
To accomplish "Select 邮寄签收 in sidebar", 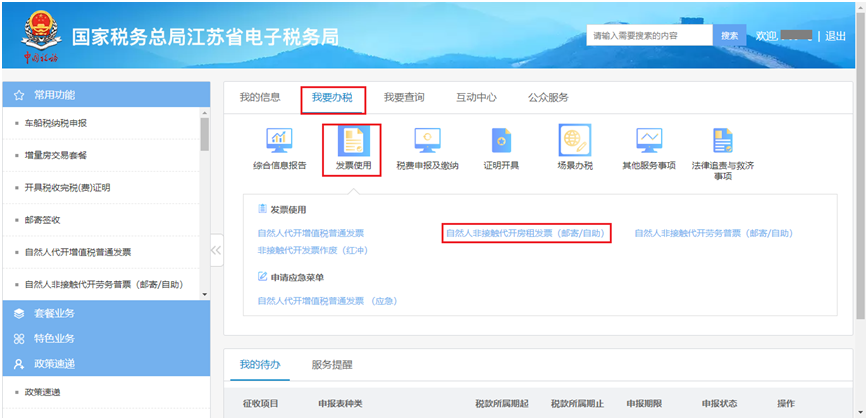I will point(42,220).
